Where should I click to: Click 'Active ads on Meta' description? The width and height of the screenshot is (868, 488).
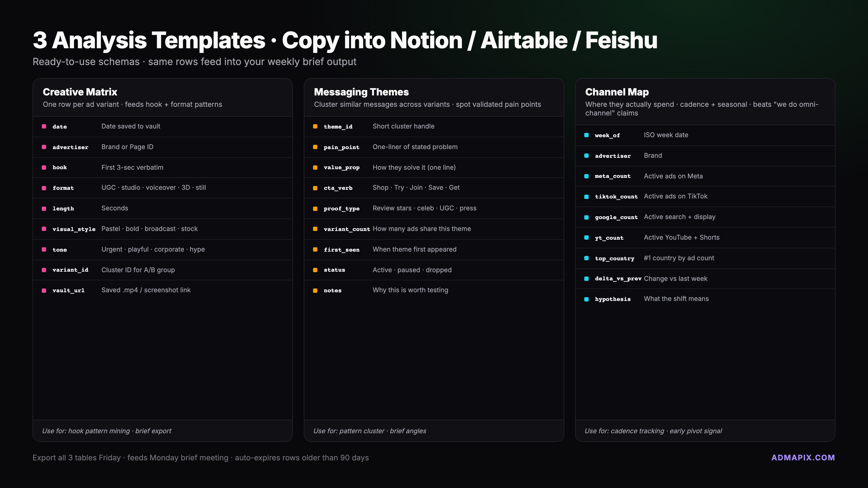click(673, 176)
